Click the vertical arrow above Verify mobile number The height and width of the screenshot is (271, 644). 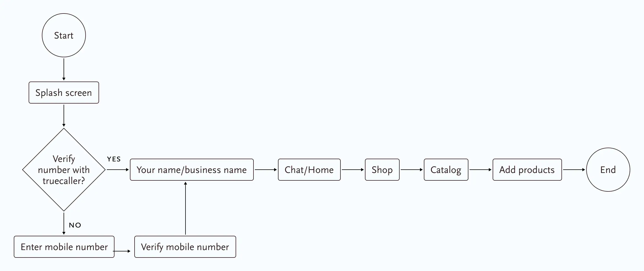pos(185,208)
